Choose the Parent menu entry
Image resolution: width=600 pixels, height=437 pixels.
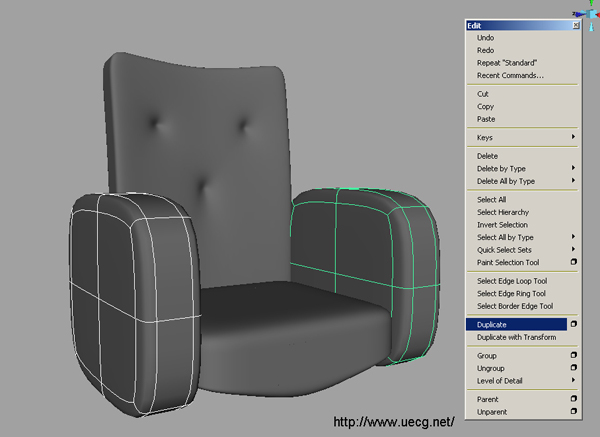[488, 399]
